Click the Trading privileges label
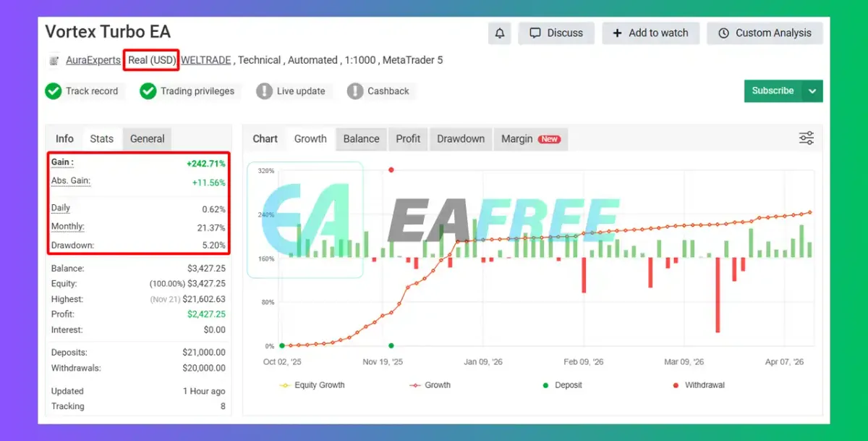868x441 pixels. 197,91
